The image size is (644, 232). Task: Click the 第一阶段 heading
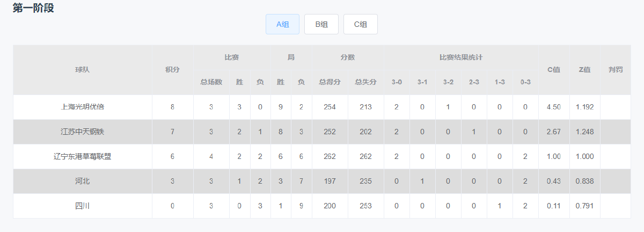click(x=33, y=8)
